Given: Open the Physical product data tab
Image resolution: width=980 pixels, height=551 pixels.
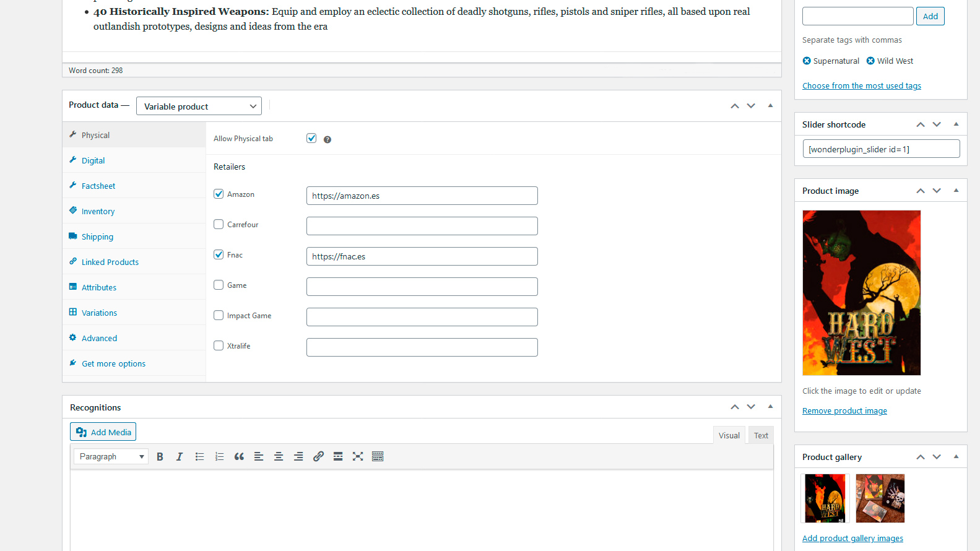Looking at the screenshot, I should coord(134,135).
